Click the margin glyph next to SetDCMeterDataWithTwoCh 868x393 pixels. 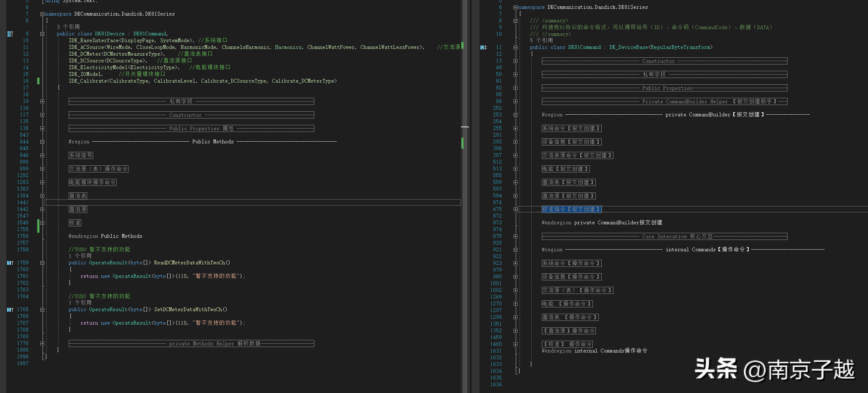[10, 310]
